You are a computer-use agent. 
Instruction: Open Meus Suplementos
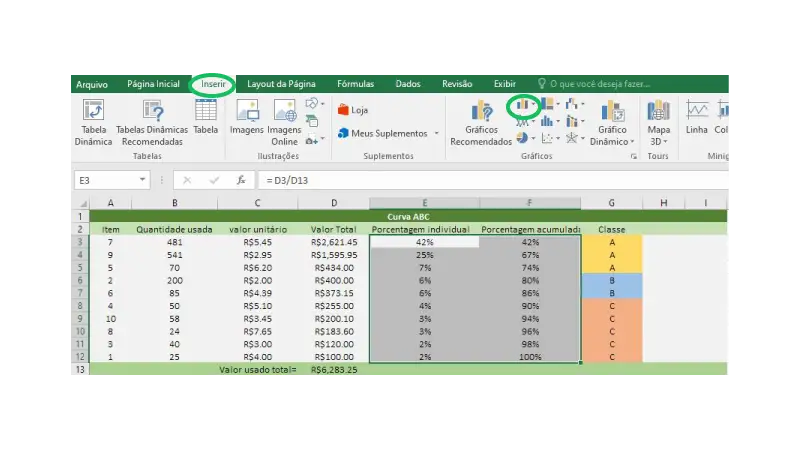tap(383, 133)
